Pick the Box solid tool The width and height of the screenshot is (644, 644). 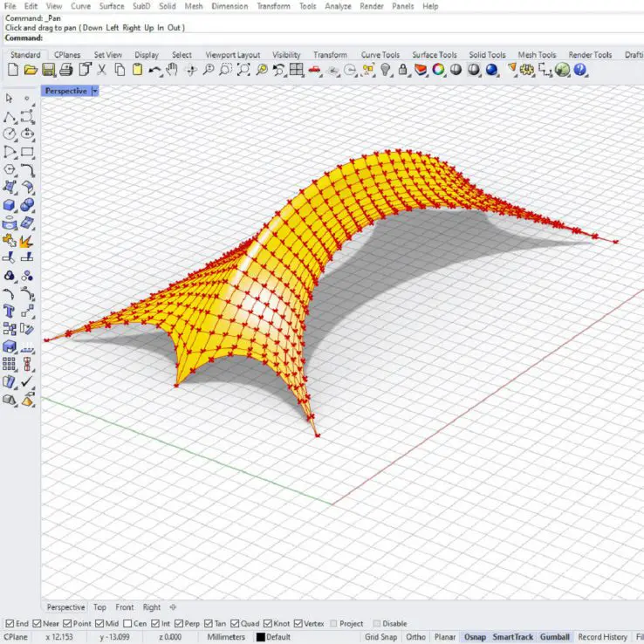click(10, 205)
